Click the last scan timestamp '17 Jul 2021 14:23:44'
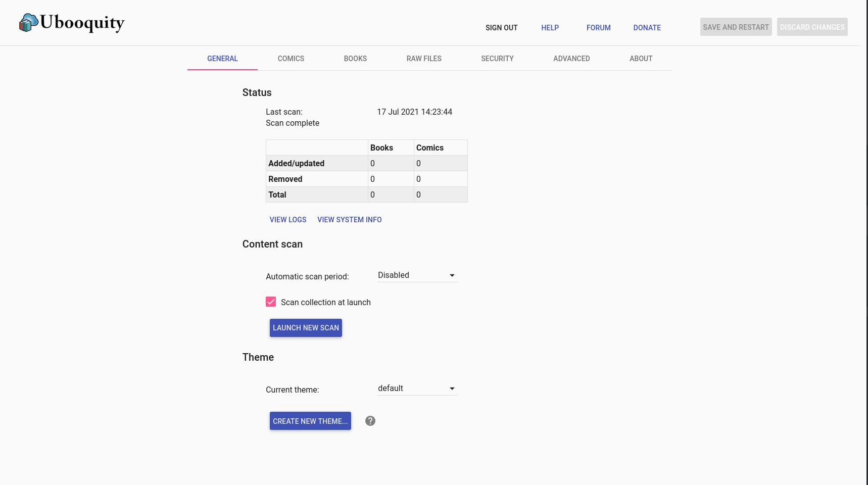The height and width of the screenshot is (485, 868). click(414, 112)
